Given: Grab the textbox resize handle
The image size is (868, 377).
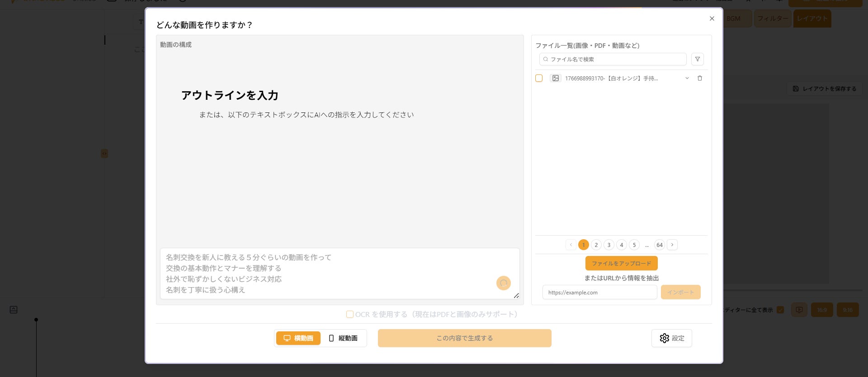Looking at the screenshot, I should click(x=516, y=296).
